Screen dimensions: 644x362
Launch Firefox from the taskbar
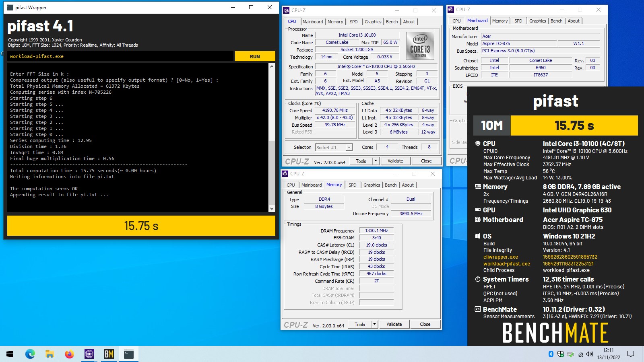(x=69, y=354)
